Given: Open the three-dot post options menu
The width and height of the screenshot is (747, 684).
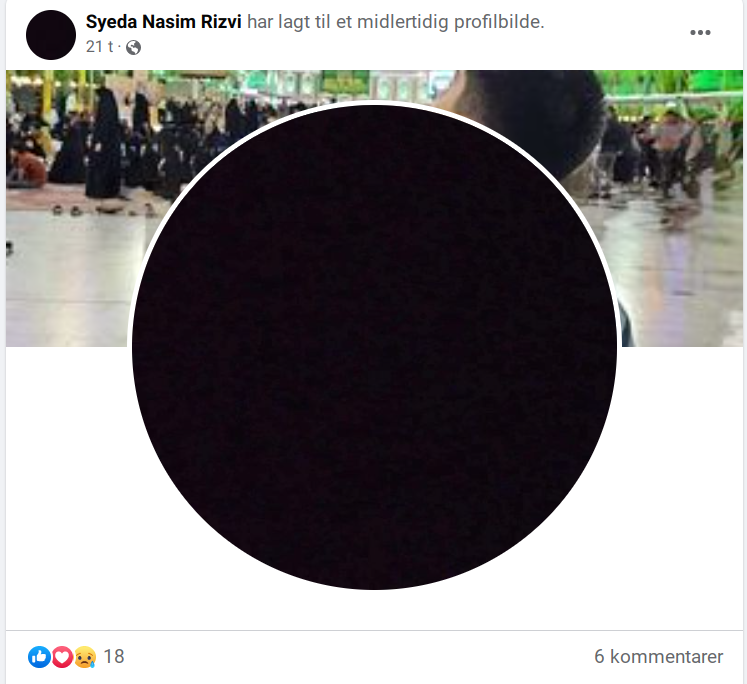Looking at the screenshot, I should [x=700, y=32].
